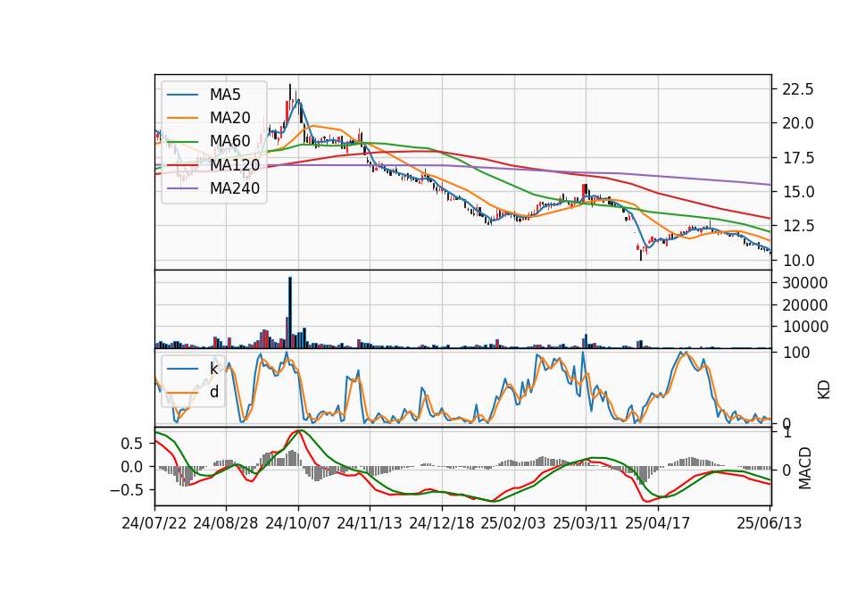Click the MA60 legend label
The height and width of the screenshot is (616, 857).
pos(229,141)
